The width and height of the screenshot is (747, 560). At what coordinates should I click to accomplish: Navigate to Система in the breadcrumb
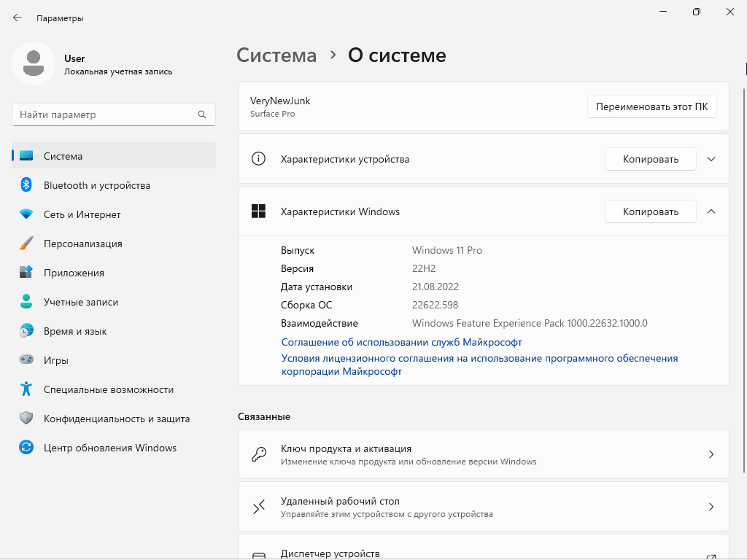(276, 55)
